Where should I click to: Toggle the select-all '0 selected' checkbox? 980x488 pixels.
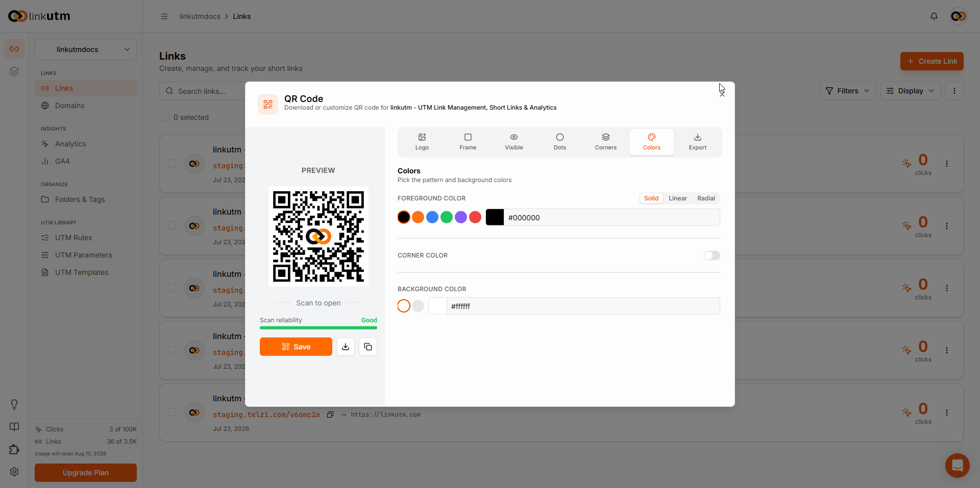(x=165, y=117)
